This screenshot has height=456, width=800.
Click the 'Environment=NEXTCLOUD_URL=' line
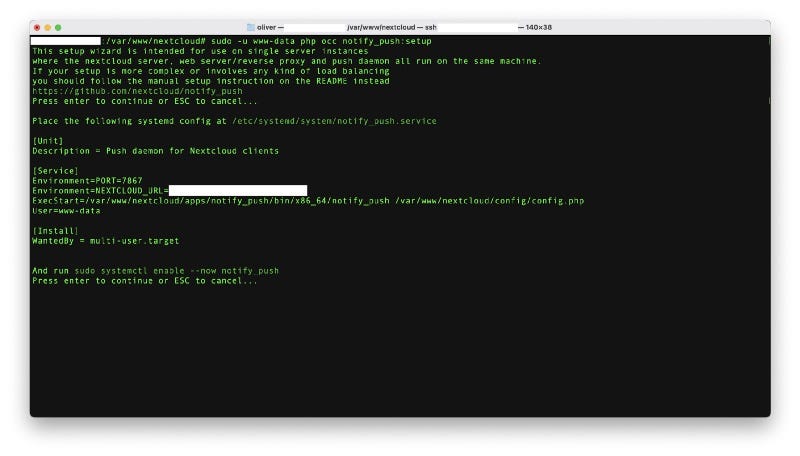[169, 191]
